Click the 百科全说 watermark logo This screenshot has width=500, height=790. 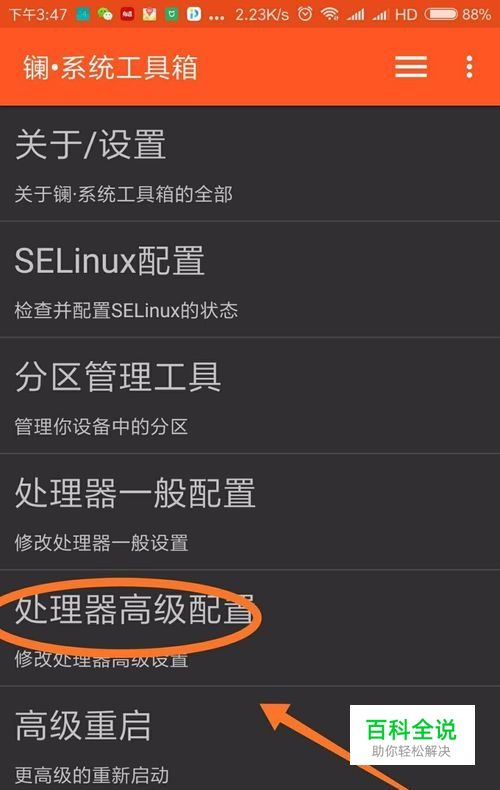tap(412, 735)
